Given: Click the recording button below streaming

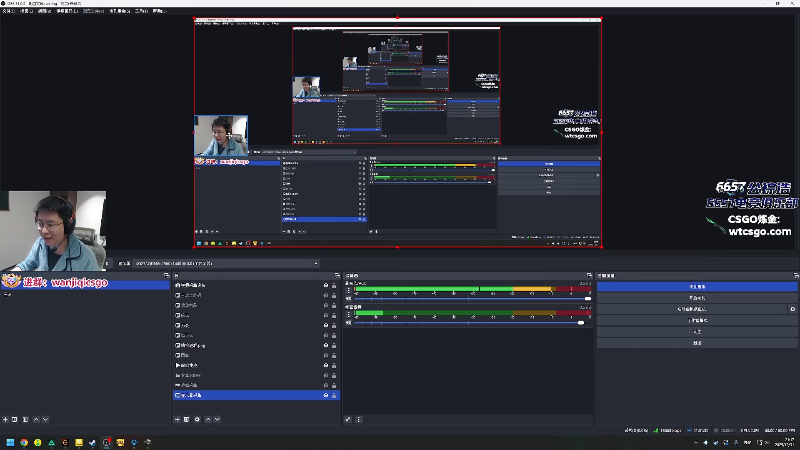Looking at the screenshot, I should tap(697, 298).
